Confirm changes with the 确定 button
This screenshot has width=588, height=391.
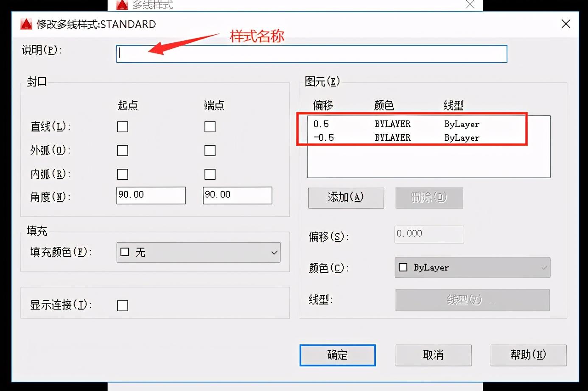click(x=337, y=355)
